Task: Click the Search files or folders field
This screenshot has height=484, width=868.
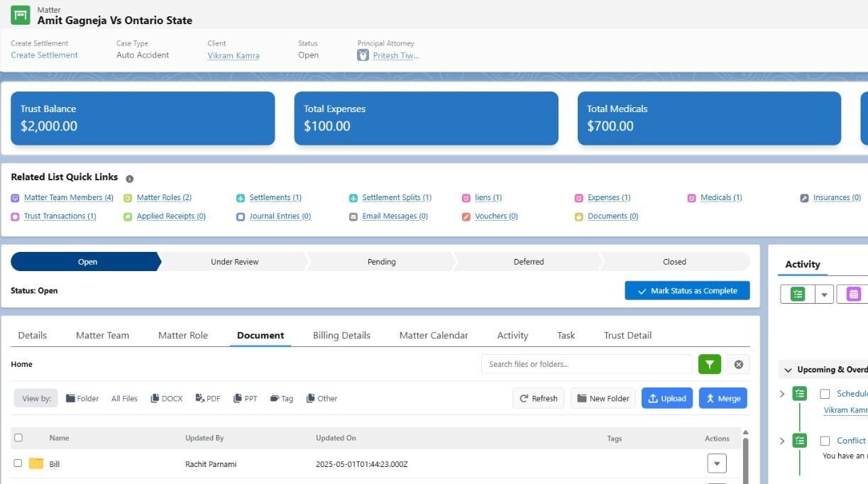Action: pyautogui.click(x=586, y=364)
